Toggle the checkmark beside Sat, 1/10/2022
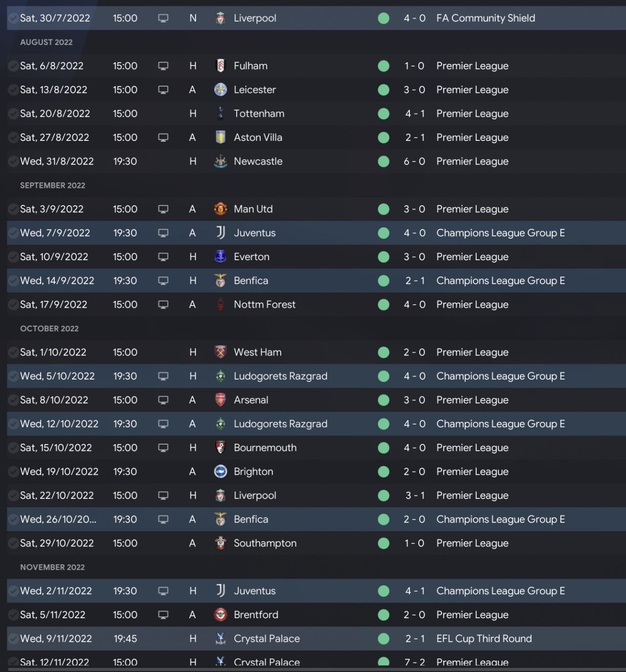The width and height of the screenshot is (626, 672). tap(13, 352)
